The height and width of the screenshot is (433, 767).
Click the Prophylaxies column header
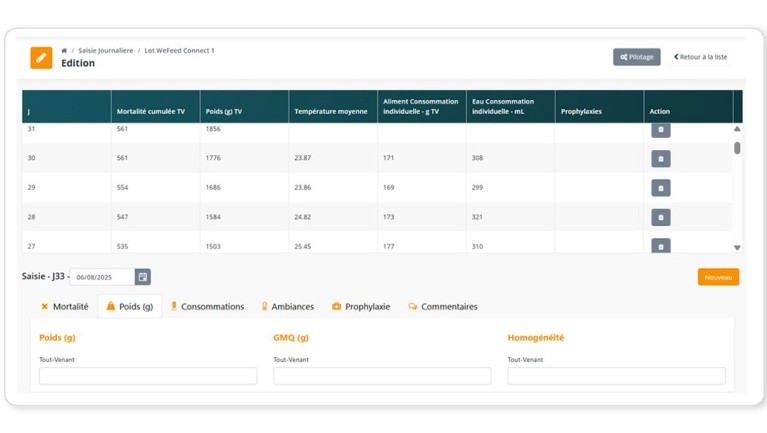(600, 106)
